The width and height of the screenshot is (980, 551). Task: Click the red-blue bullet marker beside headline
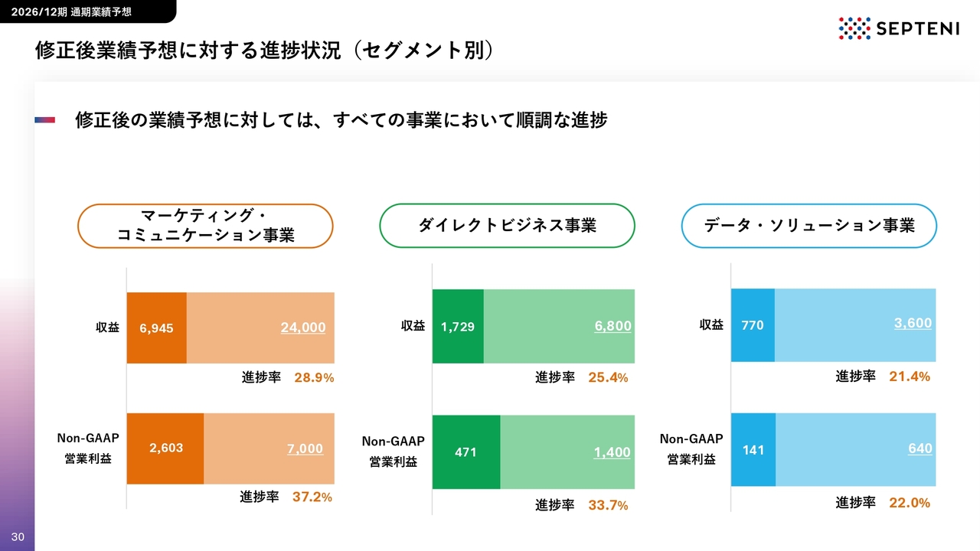(45, 120)
